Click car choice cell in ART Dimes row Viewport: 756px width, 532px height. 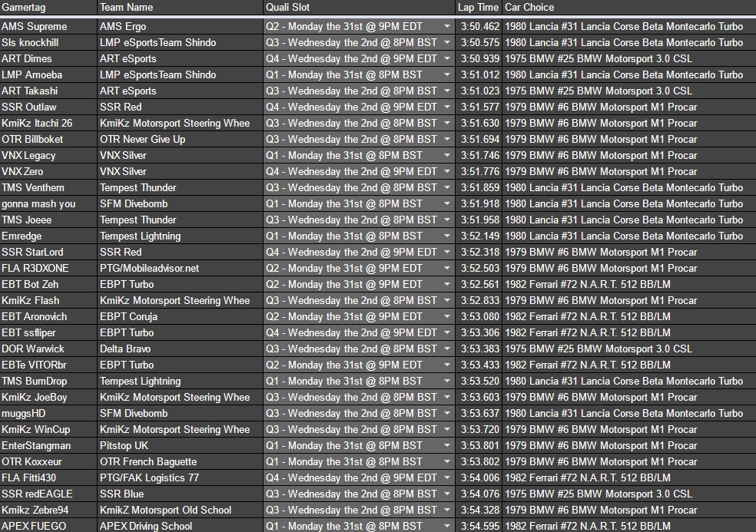click(x=629, y=59)
